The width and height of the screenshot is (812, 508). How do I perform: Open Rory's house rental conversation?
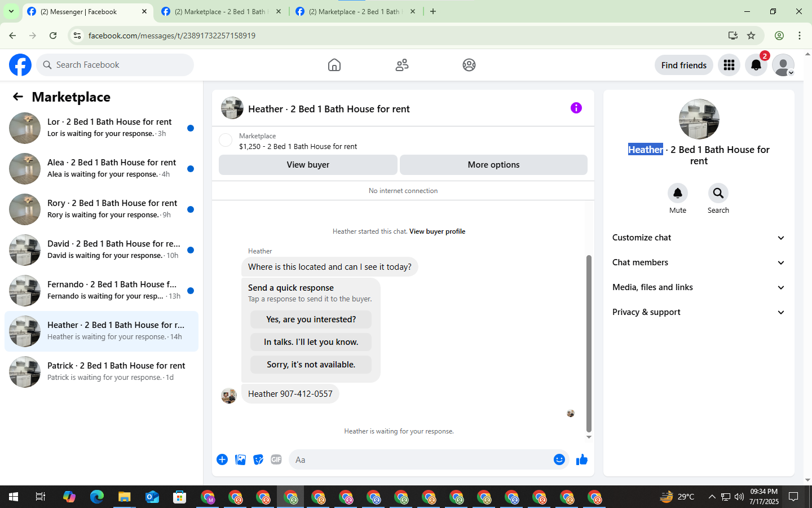click(x=101, y=209)
